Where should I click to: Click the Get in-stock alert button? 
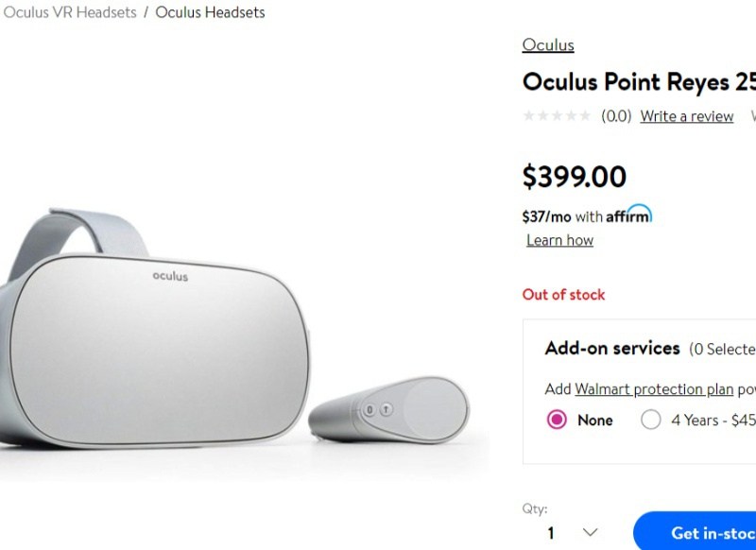tap(695, 531)
